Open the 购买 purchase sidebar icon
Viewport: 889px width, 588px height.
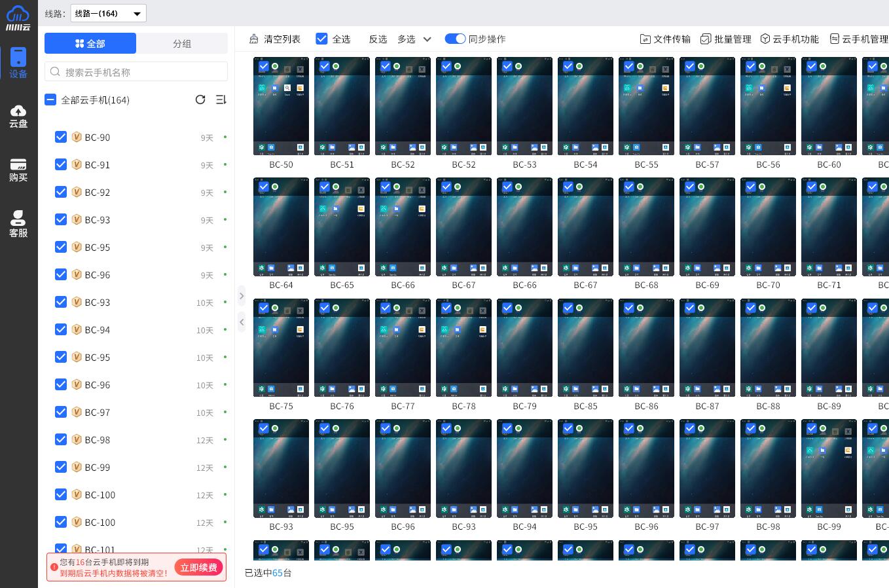(18, 170)
